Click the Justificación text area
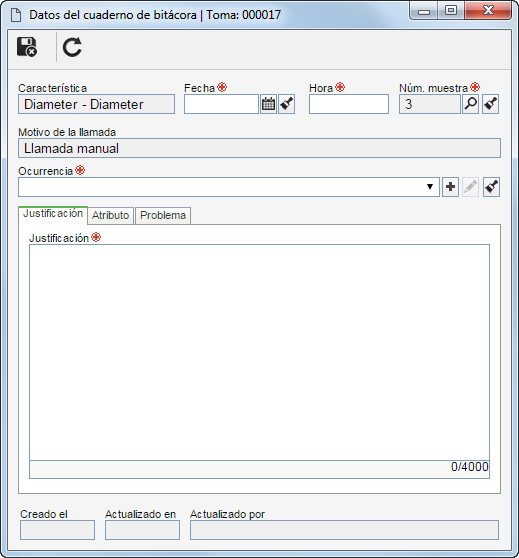This screenshot has width=519, height=558. 259,352
